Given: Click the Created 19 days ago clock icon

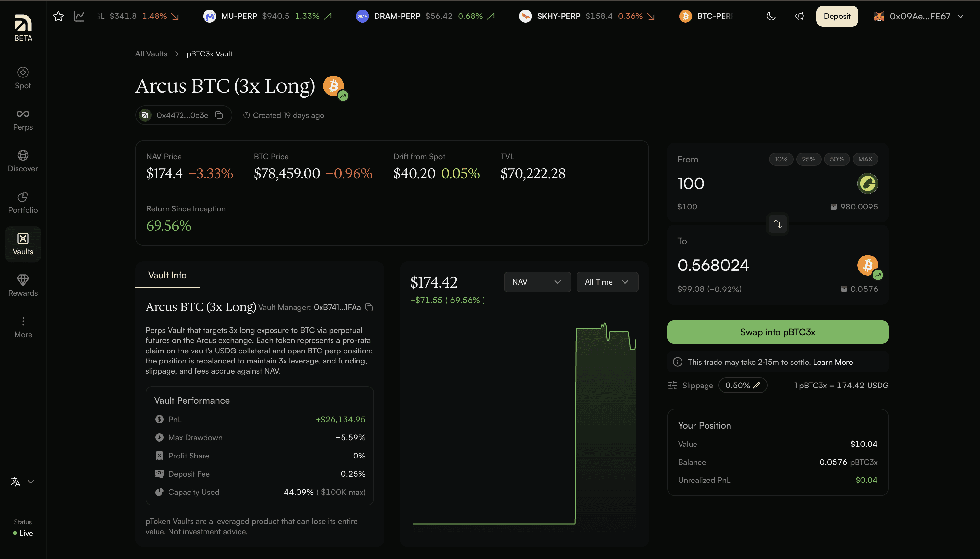Looking at the screenshot, I should (x=246, y=115).
